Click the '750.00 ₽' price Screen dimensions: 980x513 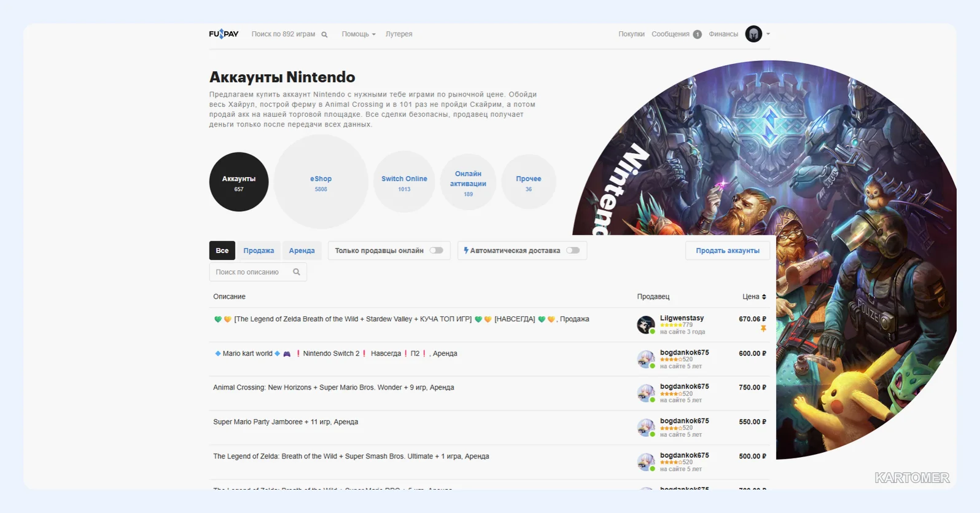[753, 388]
